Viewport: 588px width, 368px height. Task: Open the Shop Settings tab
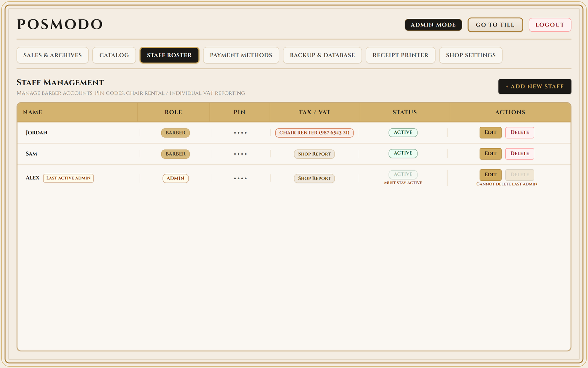coord(471,55)
